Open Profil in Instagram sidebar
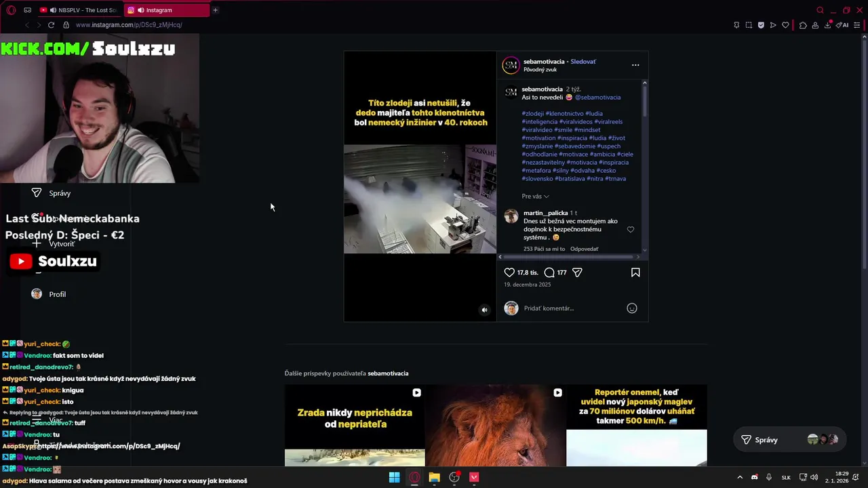This screenshot has width=868, height=488. coord(48,294)
